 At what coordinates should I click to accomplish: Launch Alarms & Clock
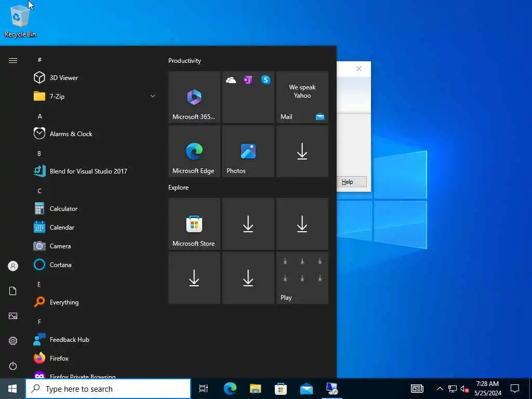click(x=94, y=134)
